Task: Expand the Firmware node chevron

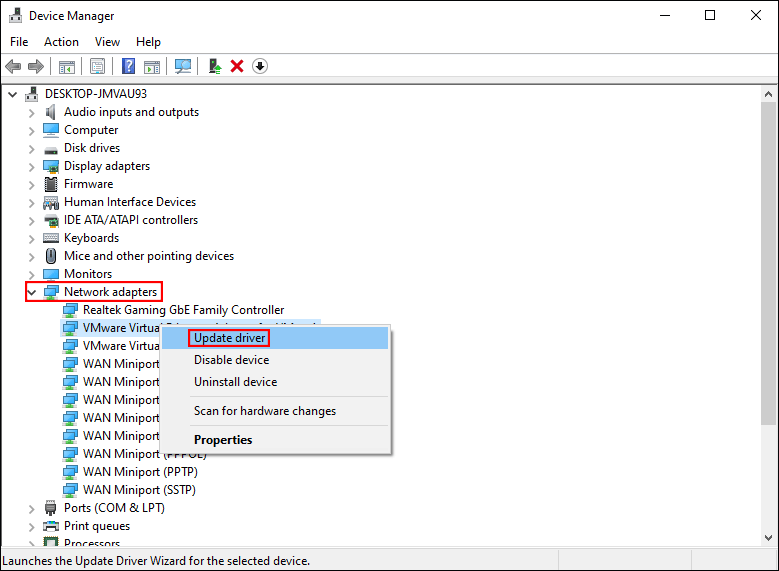Action: click(32, 185)
